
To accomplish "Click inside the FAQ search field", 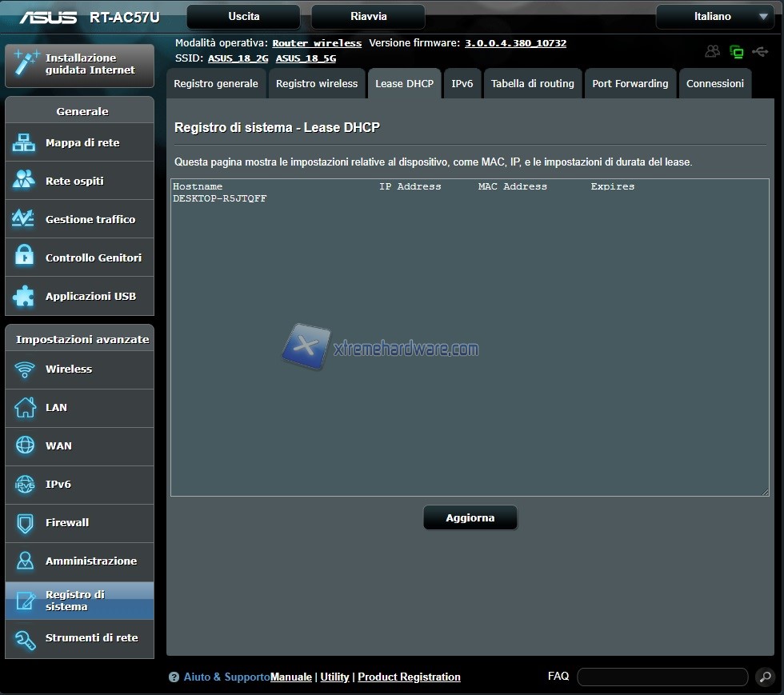I will (662, 677).
